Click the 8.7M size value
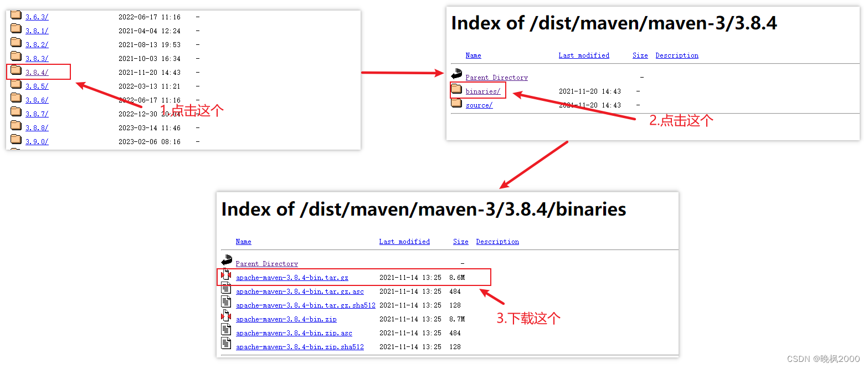868x368 pixels. (x=457, y=319)
